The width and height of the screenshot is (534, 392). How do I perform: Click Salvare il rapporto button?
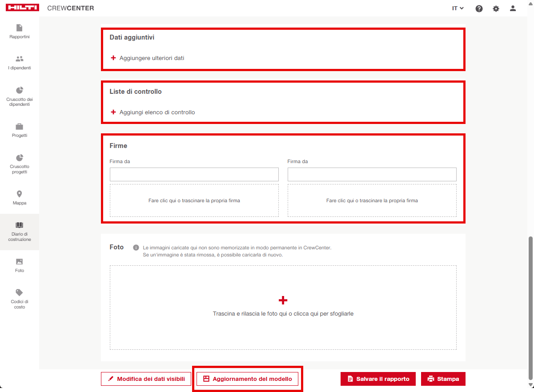[x=378, y=379]
